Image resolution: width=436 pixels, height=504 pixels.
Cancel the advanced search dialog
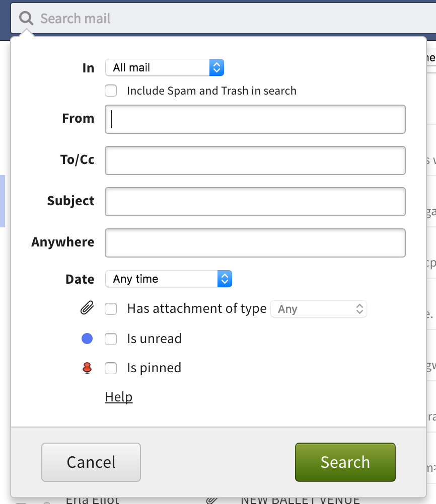91,462
